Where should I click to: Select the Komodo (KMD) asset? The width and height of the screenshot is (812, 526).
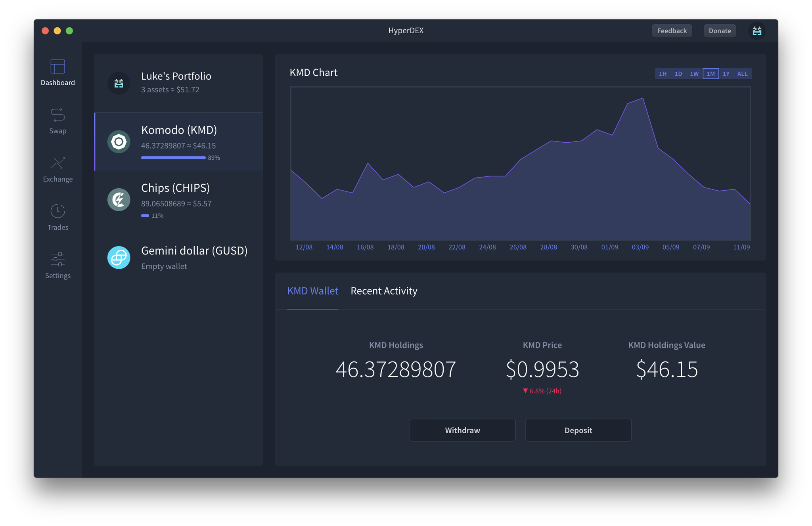(x=178, y=142)
